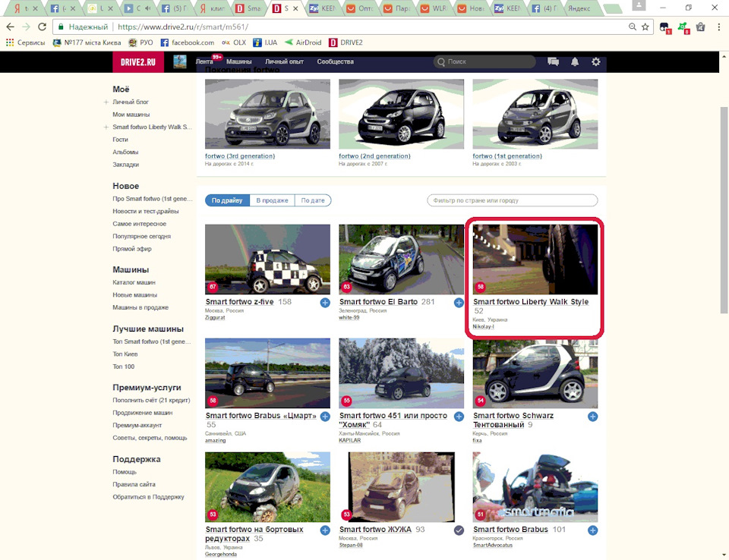
Task: Follow Smart fortwo El Barto plus icon
Action: pos(459,303)
